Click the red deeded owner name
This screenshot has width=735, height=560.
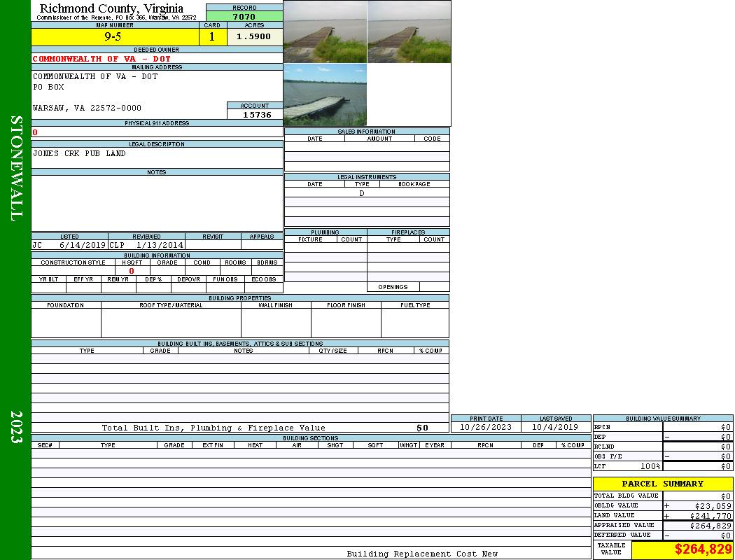pyautogui.click(x=101, y=59)
